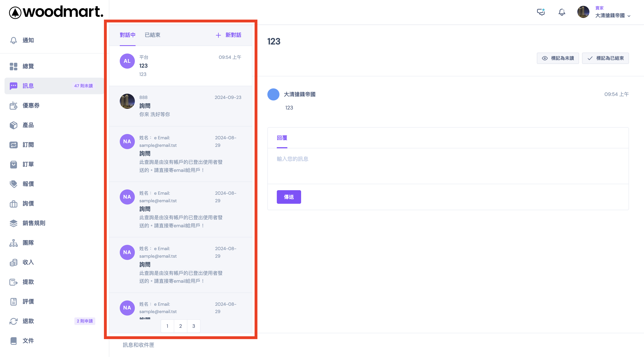The width and height of the screenshot is (644, 357).
Task: Click the notification bell in top bar
Action: tap(562, 12)
